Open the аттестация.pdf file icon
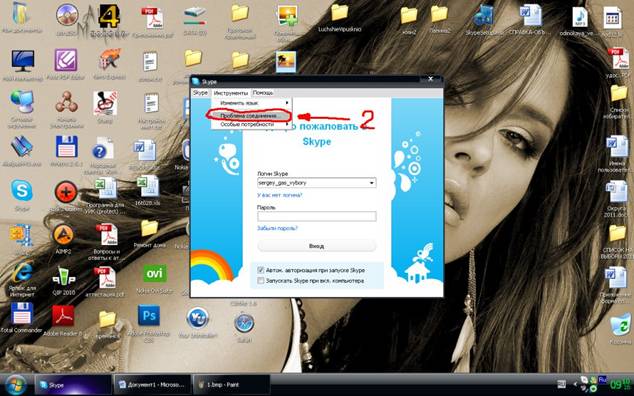 (x=104, y=277)
